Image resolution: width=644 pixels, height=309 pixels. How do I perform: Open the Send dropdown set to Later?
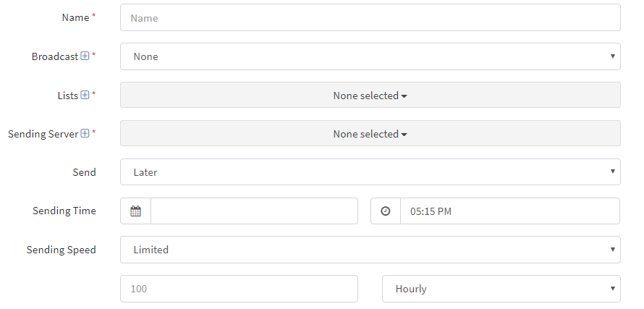(370, 172)
